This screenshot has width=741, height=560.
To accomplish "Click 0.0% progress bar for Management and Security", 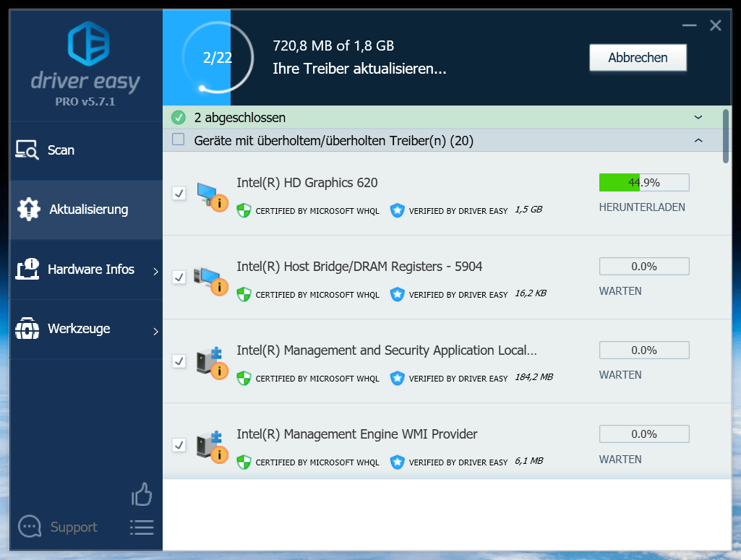I will pos(644,350).
